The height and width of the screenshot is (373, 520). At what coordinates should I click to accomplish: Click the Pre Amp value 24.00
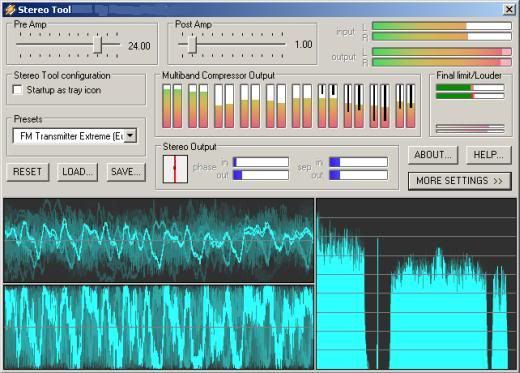pyautogui.click(x=139, y=46)
